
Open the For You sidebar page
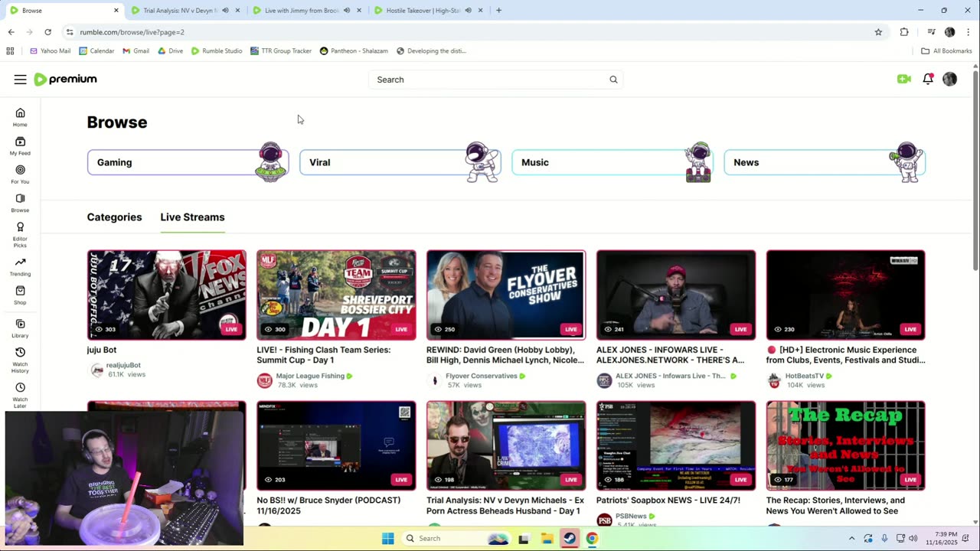(20, 174)
